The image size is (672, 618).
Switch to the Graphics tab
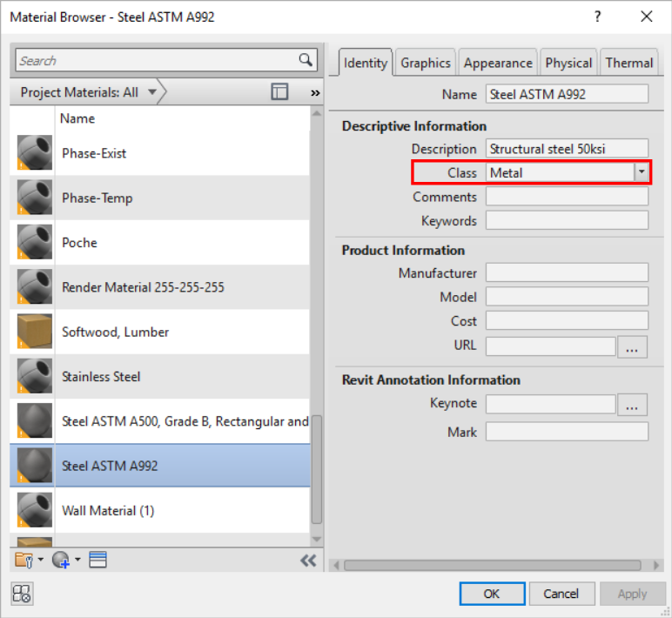coord(426,63)
